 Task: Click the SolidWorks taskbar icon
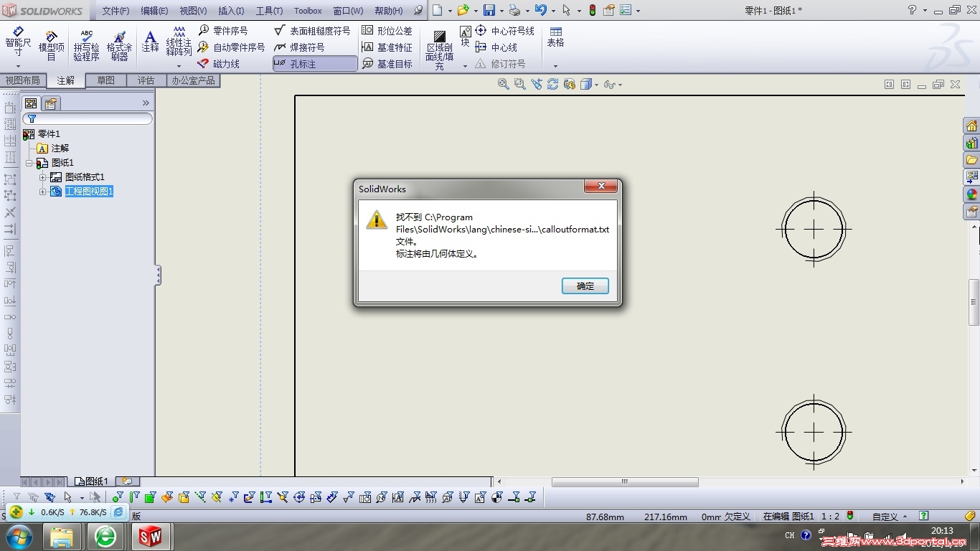[x=151, y=536]
